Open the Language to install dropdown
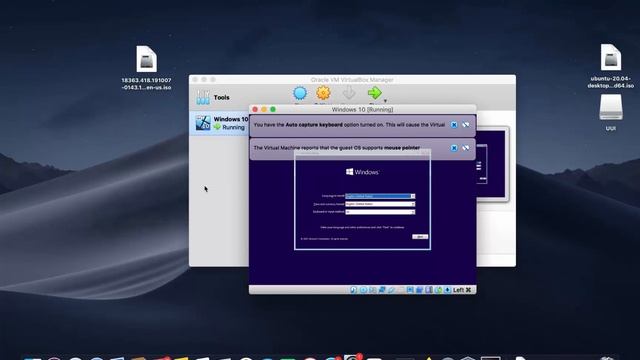 point(380,196)
